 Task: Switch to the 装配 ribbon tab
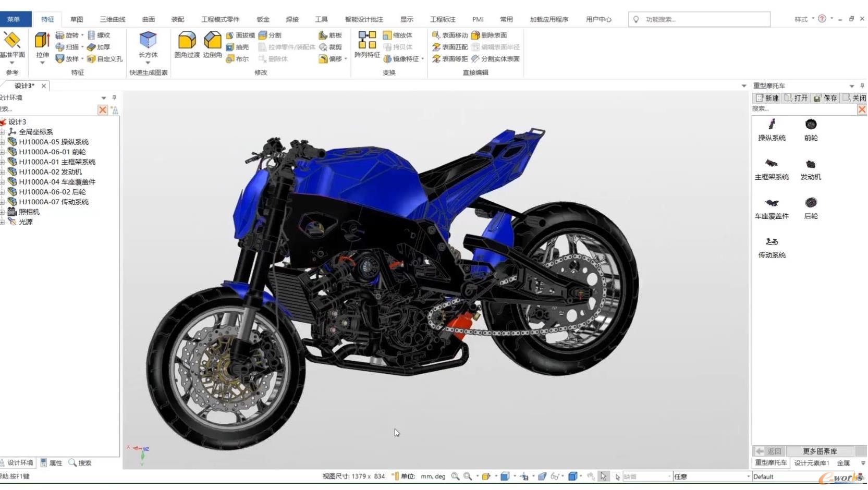coord(177,19)
